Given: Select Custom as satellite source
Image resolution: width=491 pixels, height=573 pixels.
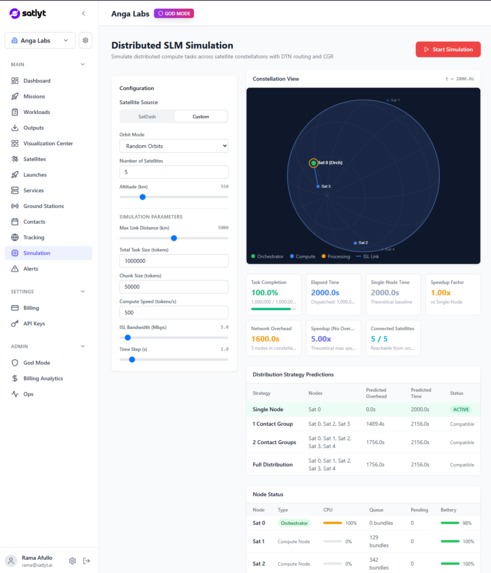Looking at the screenshot, I should pyautogui.click(x=201, y=117).
